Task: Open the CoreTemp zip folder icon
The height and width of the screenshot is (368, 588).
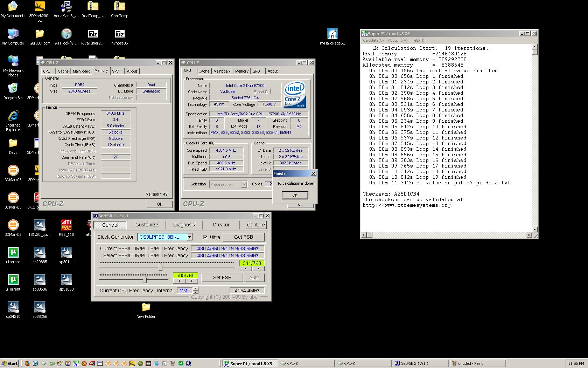Action: pos(119,9)
